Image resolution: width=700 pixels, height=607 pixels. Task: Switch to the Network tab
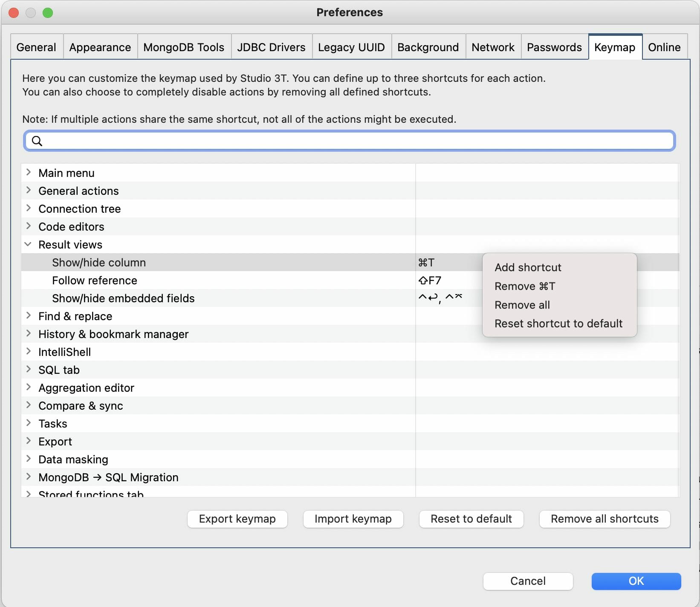point(493,47)
